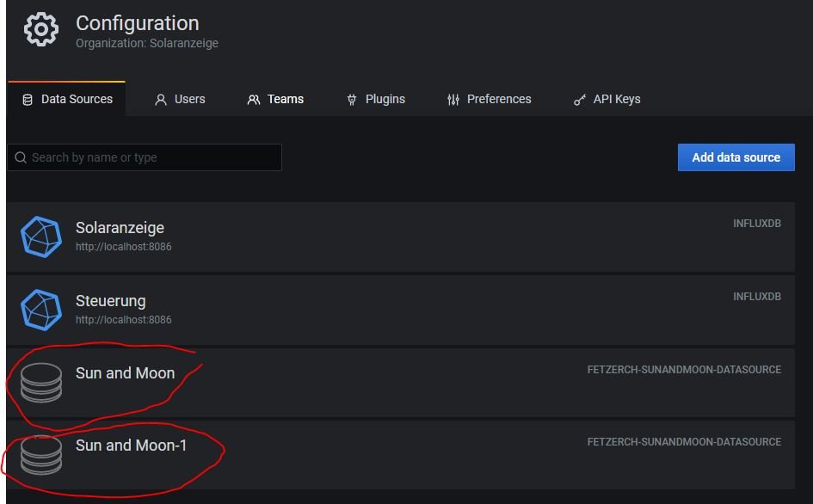The height and width of the screenshot is (504, 813).
Task: Open the Plugins tab
Action: pyautogui.click(x=375, y=99)
